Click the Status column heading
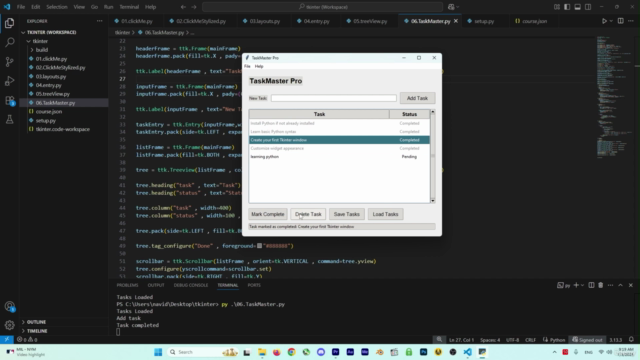Image resolution: width=640 pixels, height=360 pixels. 409,114
